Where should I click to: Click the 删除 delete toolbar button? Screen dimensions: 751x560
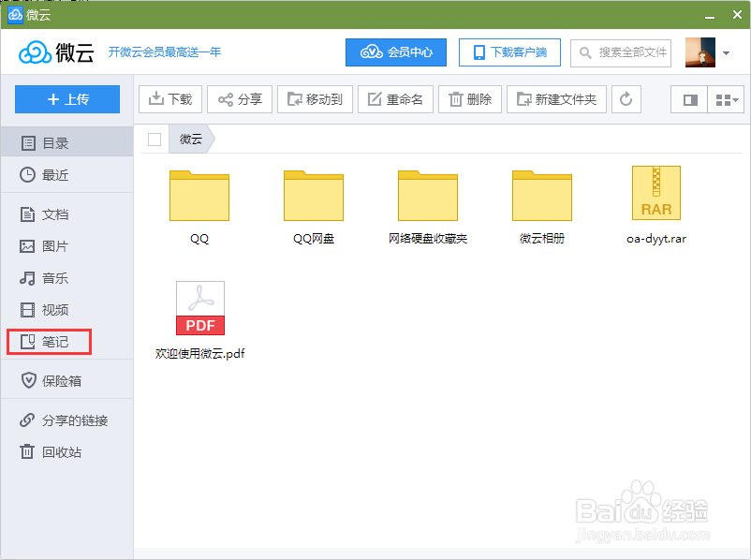pos(470,99)
